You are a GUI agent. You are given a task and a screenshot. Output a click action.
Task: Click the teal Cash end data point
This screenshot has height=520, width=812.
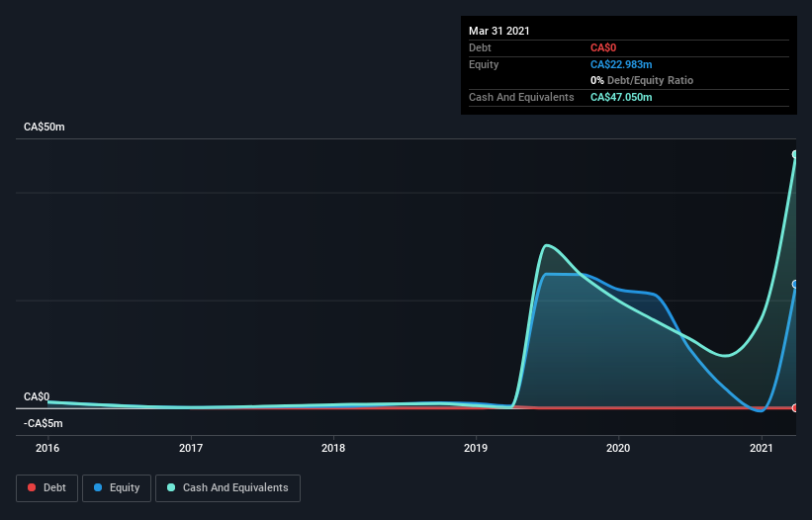pyautogui.click(x=795, y=154)
